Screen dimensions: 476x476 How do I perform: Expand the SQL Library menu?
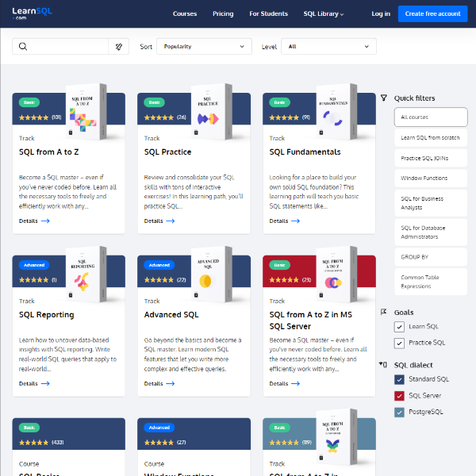tap(324, 13)
